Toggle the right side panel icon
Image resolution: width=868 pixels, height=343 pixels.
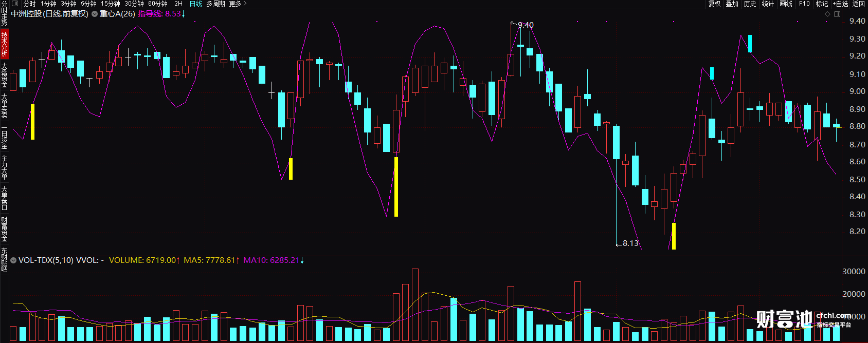pos(837,14)
